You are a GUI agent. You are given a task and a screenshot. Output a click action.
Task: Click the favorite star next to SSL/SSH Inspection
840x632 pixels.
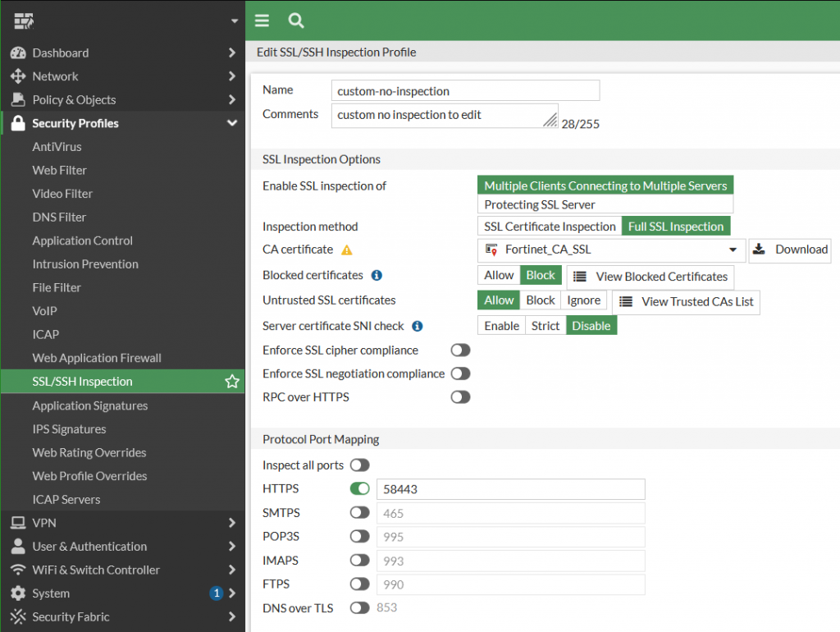click(232, 382)
